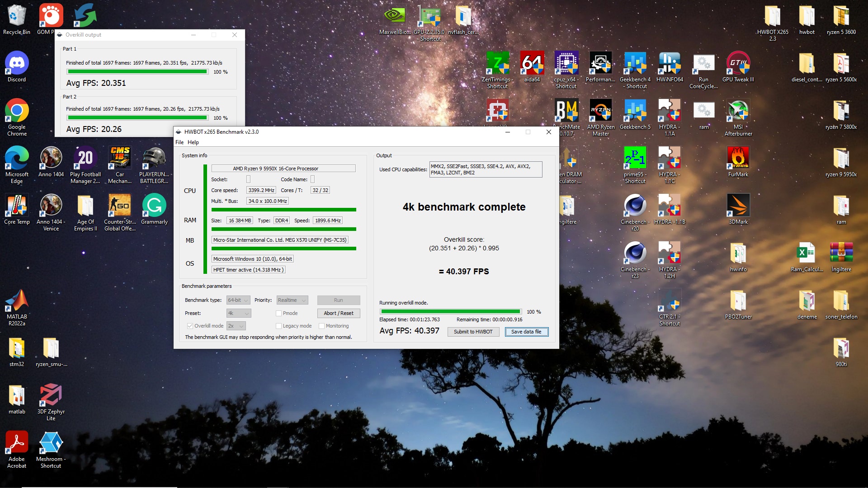Screen dimensions: 868x488
Task: Click Part 1 progress bar in Overkill output
Action: [x=137, y=72]
